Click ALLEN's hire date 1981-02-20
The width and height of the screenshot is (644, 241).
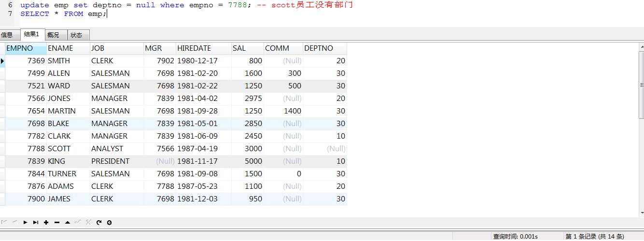[204, 73]
